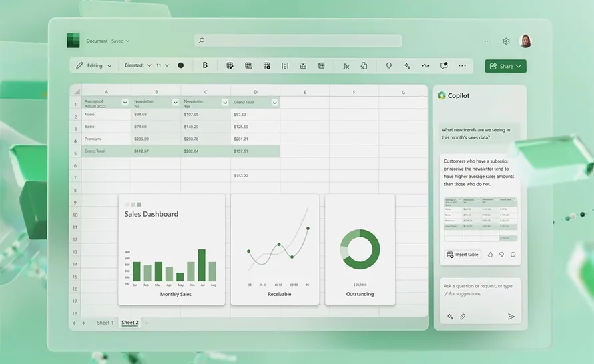
Task: Click the sparkle Copilot toolbar icon
Action: (407, 66)
